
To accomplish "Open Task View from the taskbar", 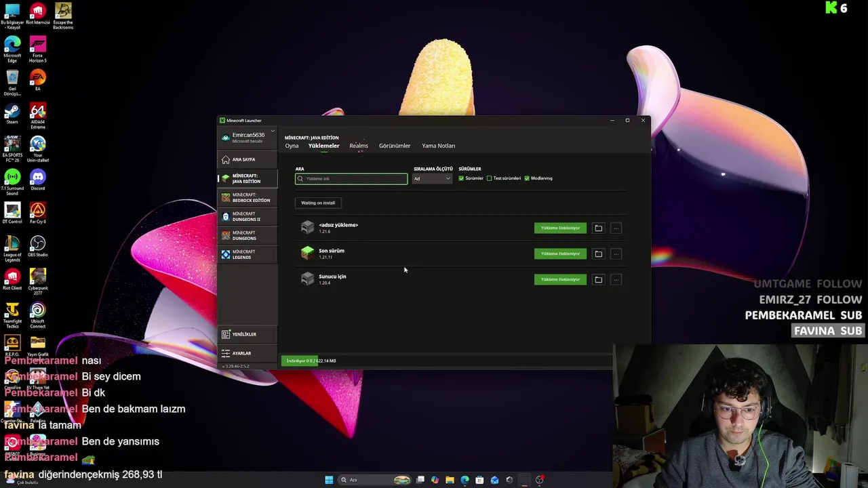I will (x=420, y=480).
